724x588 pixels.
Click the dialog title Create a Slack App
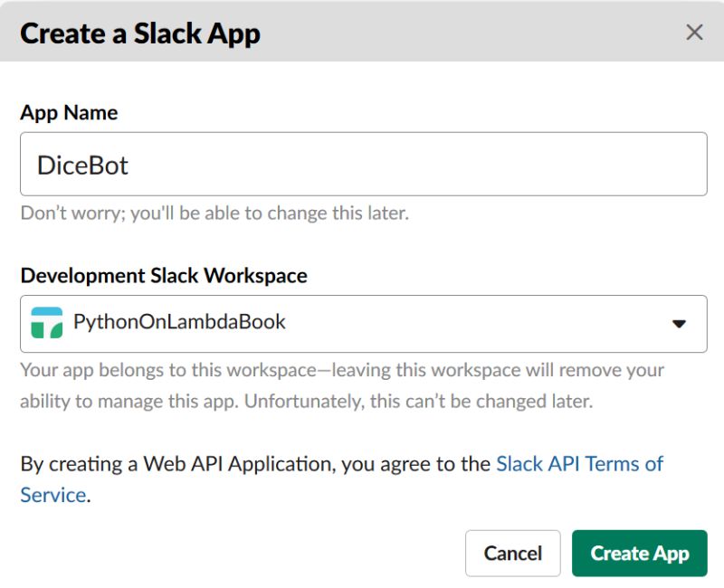click(139, 33)
